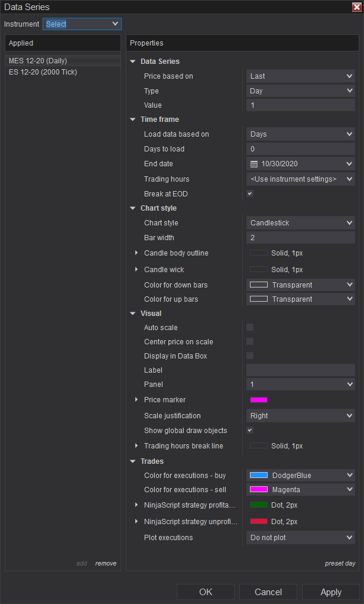Click the magenta Price marker swatch
The width and height of the screenshot is (364, 604).
coord(259,400)
